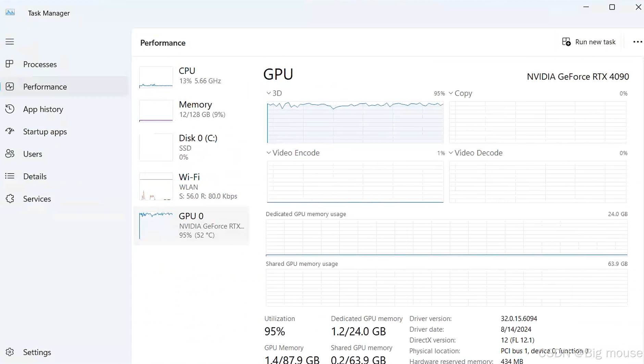Click the Performance page heading
This screenshot has height=364, width=644.
tap(163, 43)
